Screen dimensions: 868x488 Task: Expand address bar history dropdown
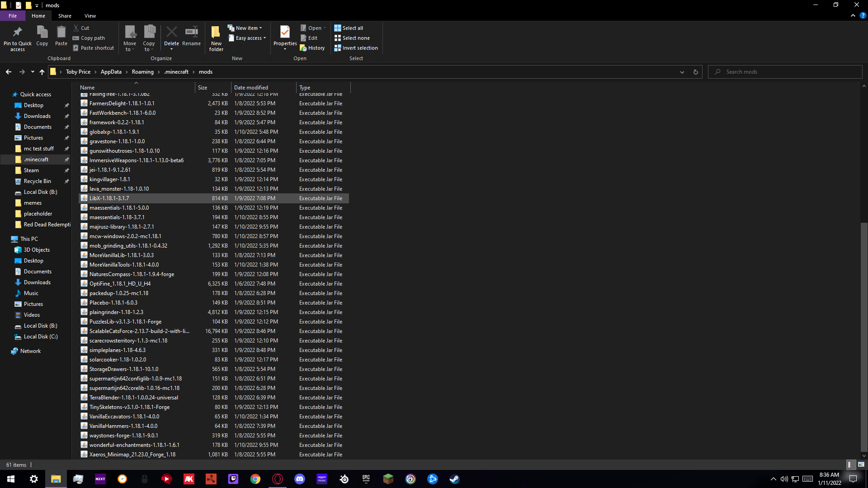pos(682,72)
